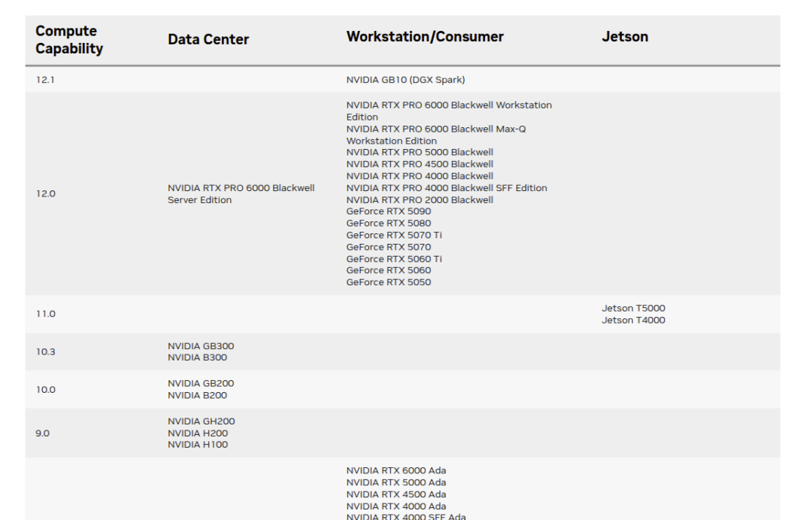The height and width of the screenshot is (520, 812).
Task: Click the 12.1 compute capability cell
Action: 45,80
